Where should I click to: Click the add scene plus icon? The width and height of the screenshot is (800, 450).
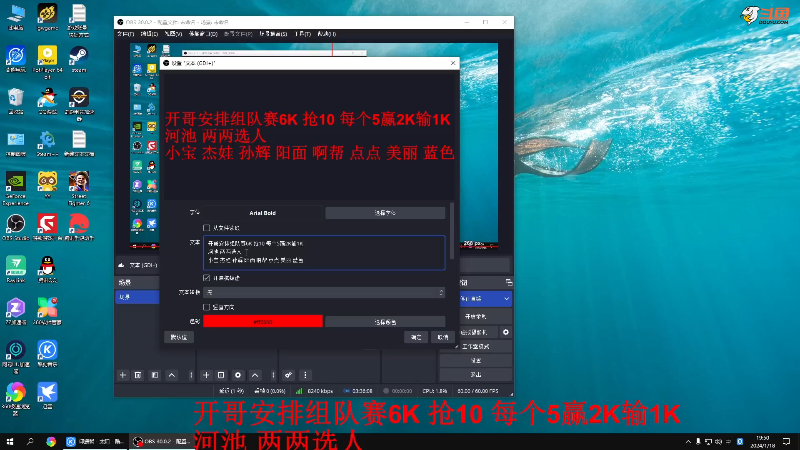122,375
